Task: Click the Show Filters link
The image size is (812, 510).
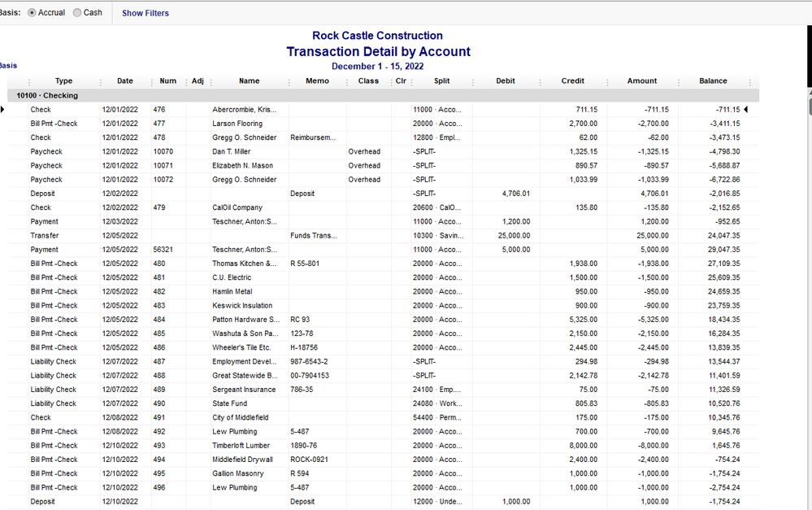Action: tap(145, 13)
